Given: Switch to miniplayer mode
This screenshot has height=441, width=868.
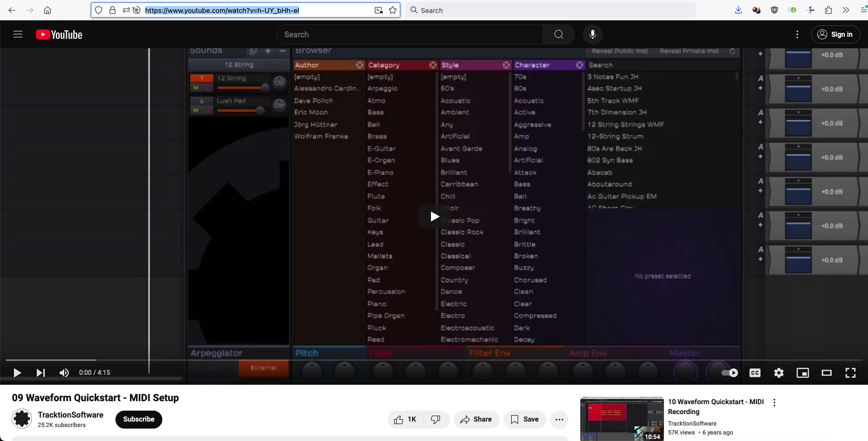Looking at the screenshot, I should pos(803,373).
